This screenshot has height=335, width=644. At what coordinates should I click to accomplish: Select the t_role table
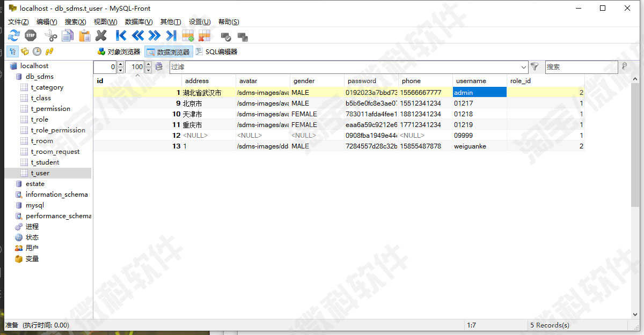(x=39, y=119)
